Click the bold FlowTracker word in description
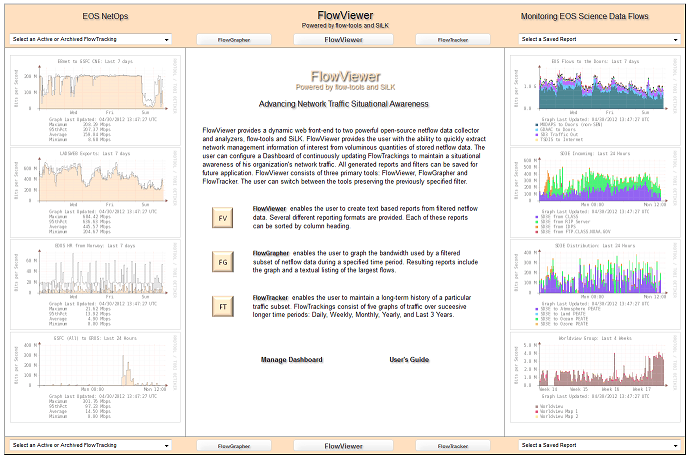The height and width of the screenshot is (457, 689). [270, 297]
